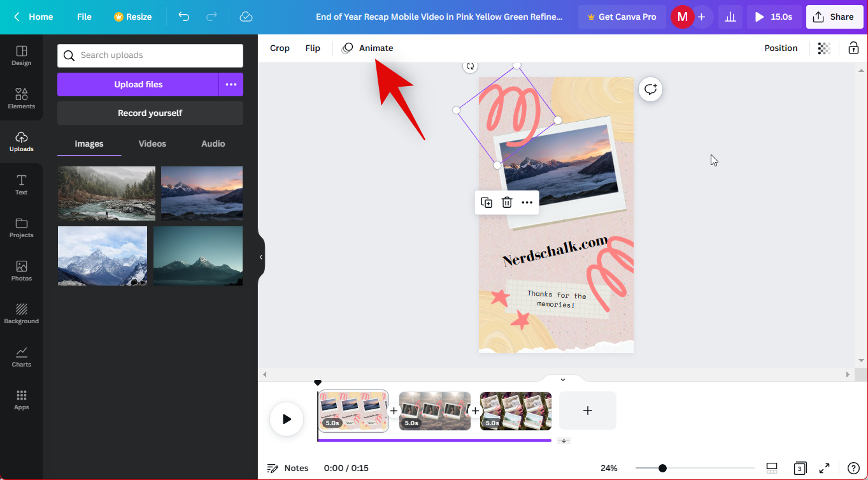Click the 24% zoom level

[609, 468]
